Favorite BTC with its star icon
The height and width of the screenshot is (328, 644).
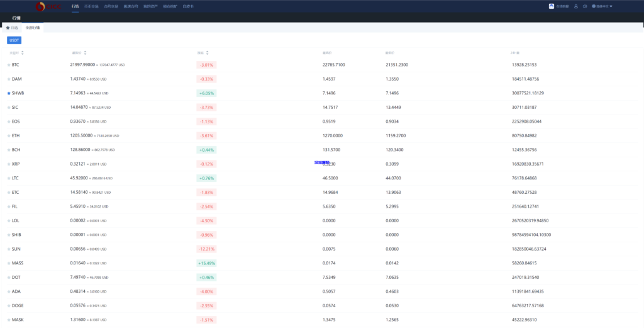[9, 65]
